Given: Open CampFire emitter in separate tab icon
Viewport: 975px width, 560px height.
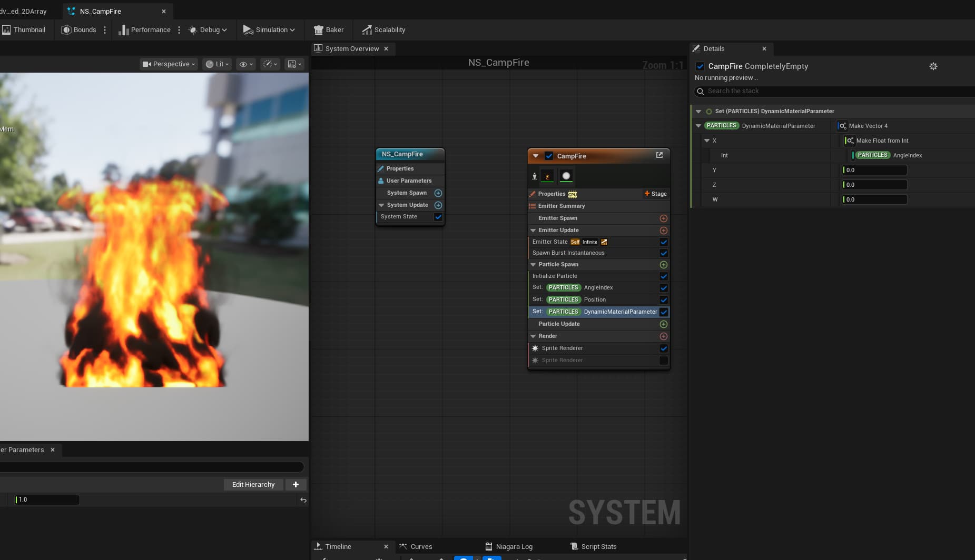Looking at the screenshot, I should coord(659,155).
